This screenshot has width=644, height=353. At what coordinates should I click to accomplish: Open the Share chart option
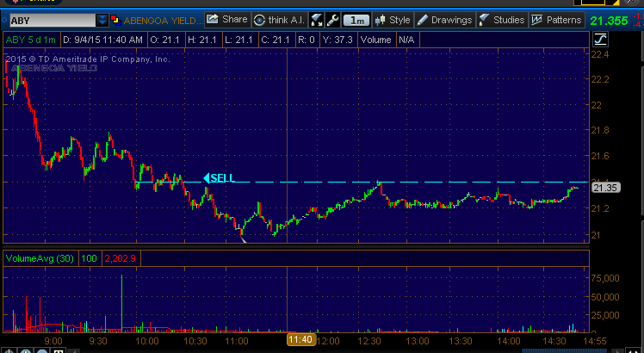click(x=227, y=19)
